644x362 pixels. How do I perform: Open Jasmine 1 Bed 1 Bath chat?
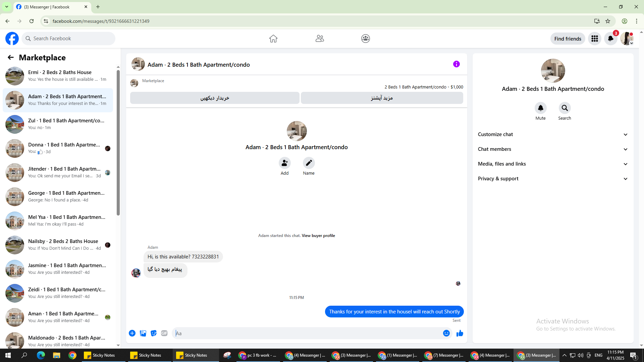pos(58,269)
